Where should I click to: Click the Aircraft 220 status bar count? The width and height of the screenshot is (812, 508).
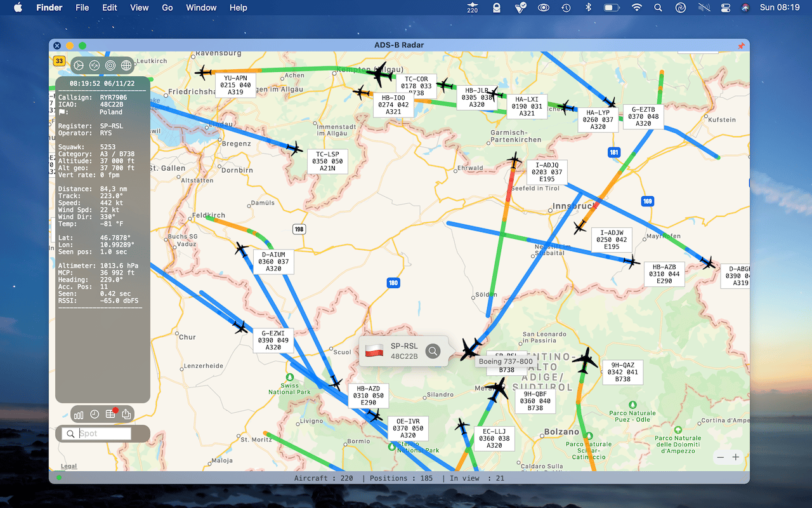[x=324, y=478]
